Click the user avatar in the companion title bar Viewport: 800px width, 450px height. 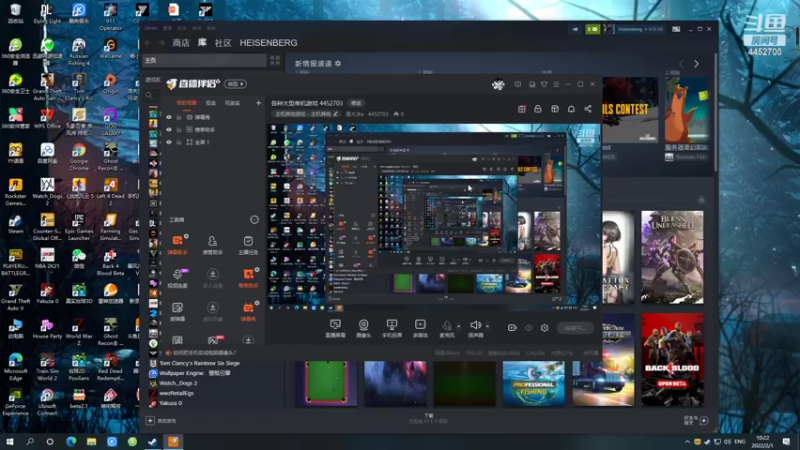(x=498, y=85)
